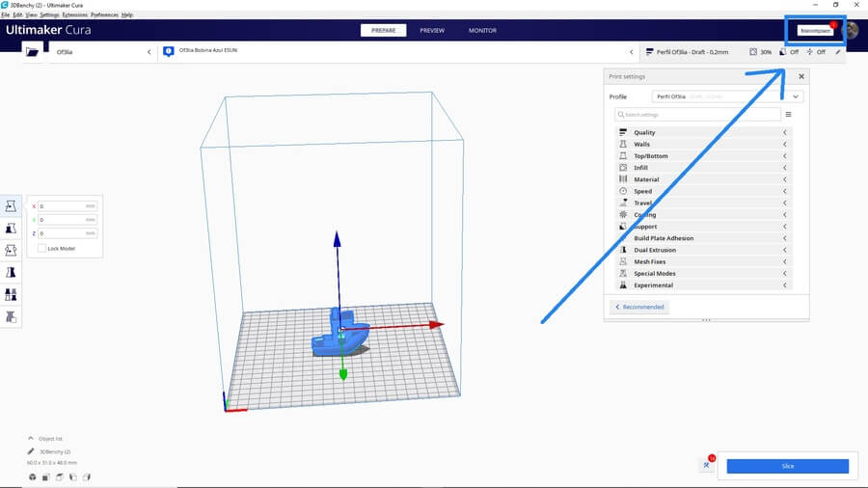
Task: Expand the Quality settings category
Action: click(704, 132)
